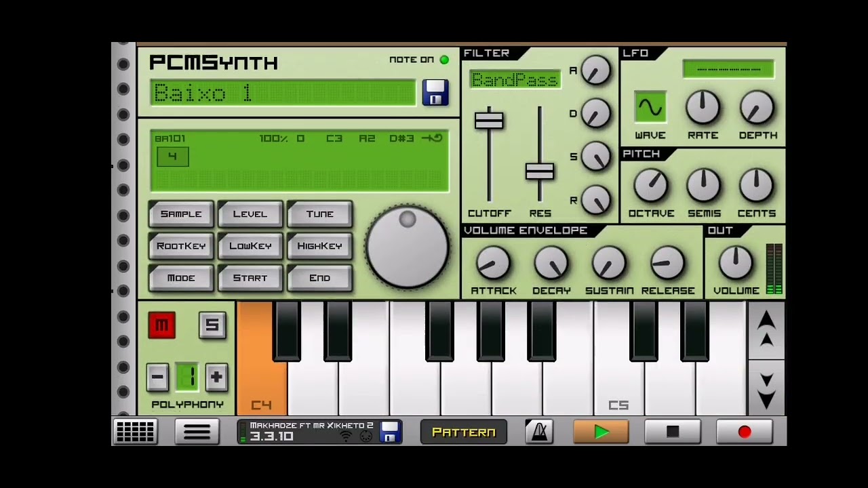Viewport: 868px width, 488px height.
Task: Click the LFO Rate knob
Action: tap(703, 107)
